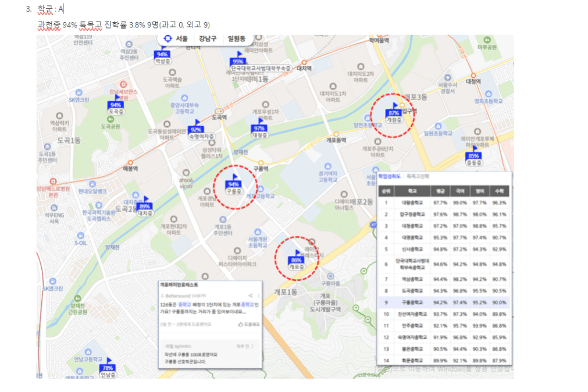Click the 경기여자고등학교 school map icon
This screenshot has width=588, height=392.
328,166
